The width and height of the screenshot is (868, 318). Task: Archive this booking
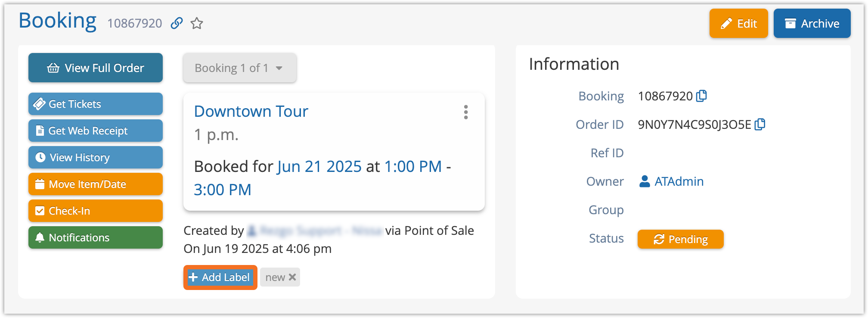(x=812, y=23)
